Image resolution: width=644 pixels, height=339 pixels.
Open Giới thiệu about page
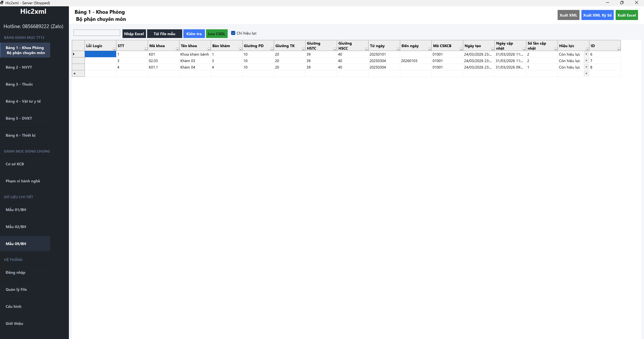[25, 323]
